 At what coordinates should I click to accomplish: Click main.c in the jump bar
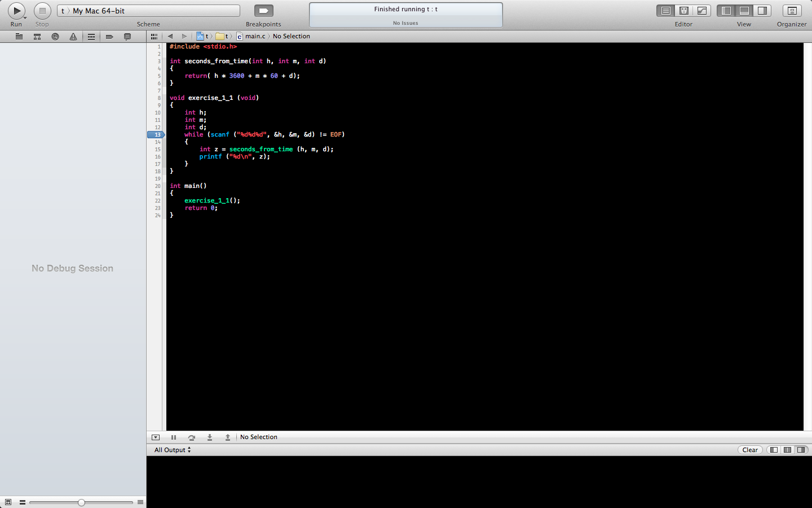pyautogui.click(x=251, y=36)
